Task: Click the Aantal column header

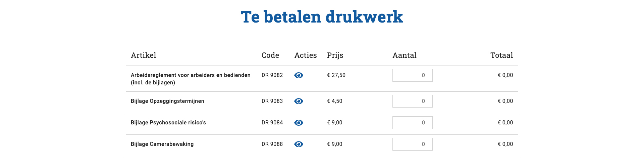Action: point(405,55)
